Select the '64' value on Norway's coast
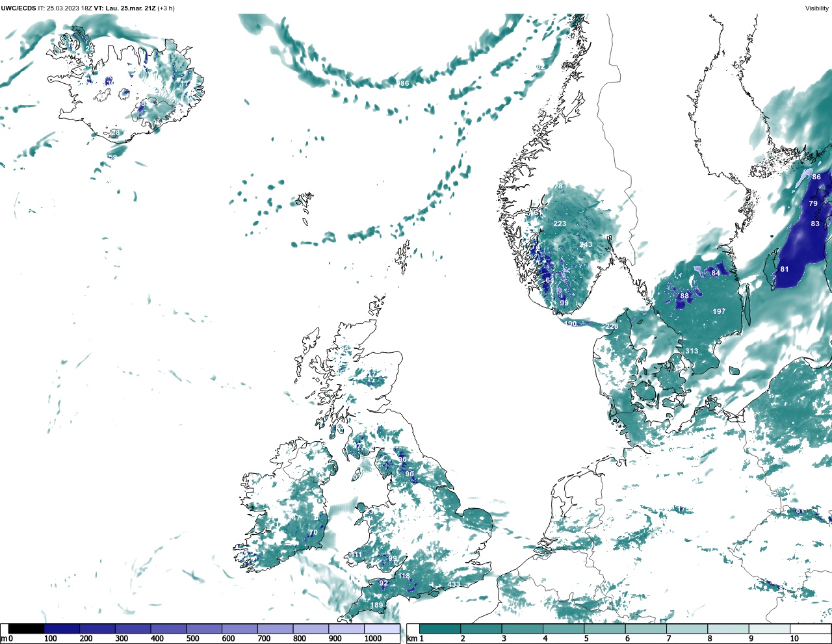 (550, 280)
